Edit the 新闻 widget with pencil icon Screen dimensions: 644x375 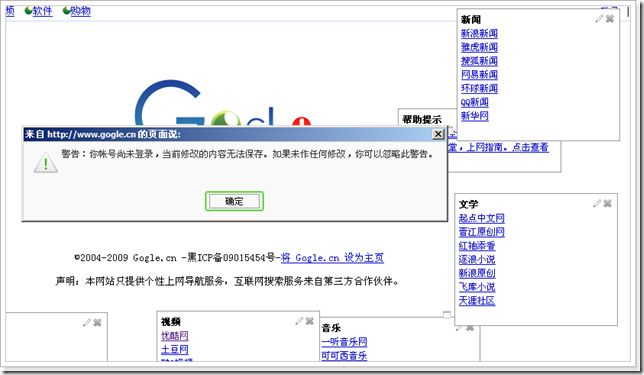599,18
